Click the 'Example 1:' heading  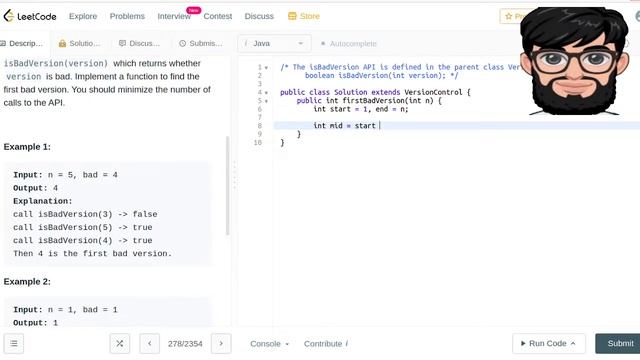point(27,147)
